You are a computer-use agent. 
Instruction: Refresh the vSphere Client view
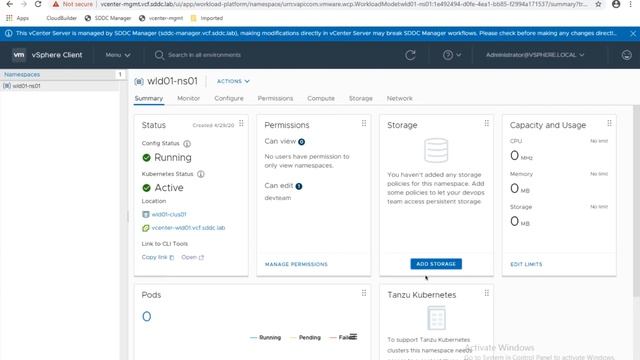coord(410,55)
